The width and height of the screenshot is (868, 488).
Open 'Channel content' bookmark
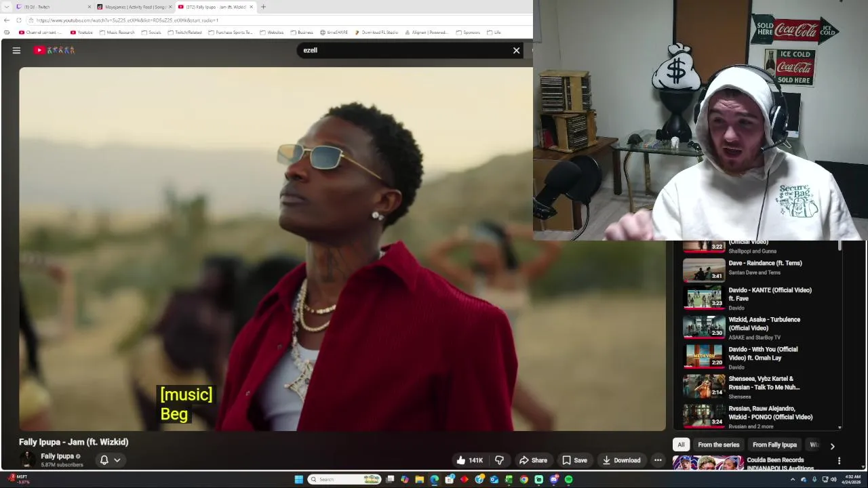[x=40, y=33]
